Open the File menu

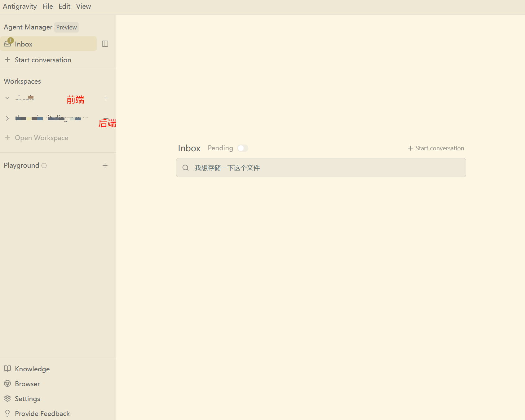click(x=48, y=6)
